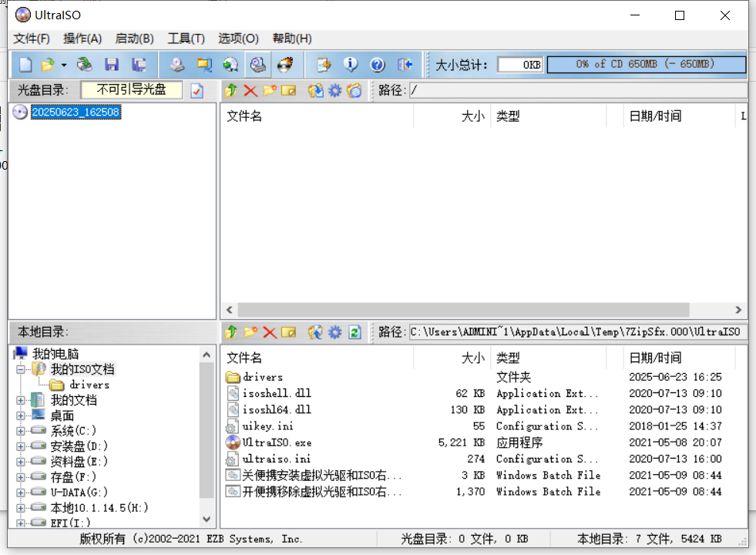
Task: Expand the 本地10.1.14.5(H:) drive node
Action: tap(20, 508)
